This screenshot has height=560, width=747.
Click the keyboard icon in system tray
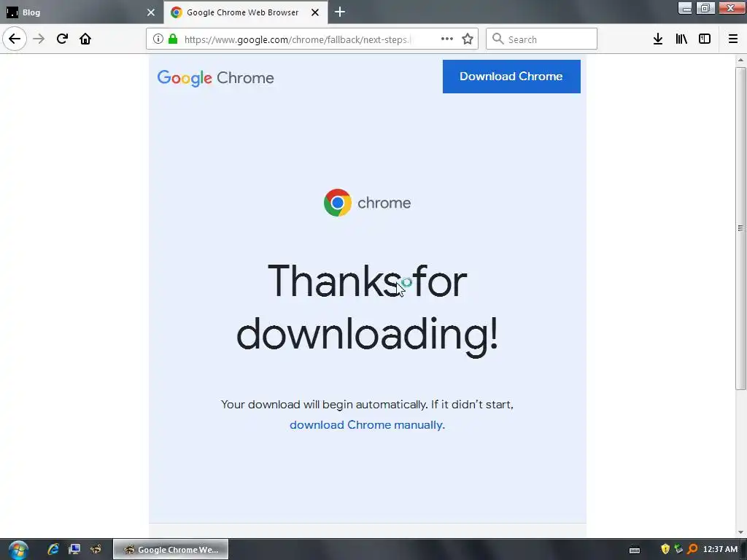pos(635,550)
